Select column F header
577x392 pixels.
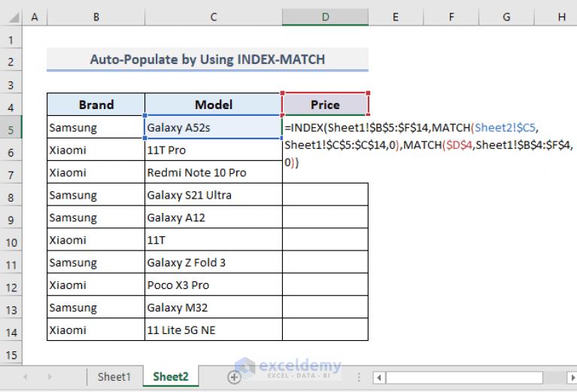pos(451,17)
